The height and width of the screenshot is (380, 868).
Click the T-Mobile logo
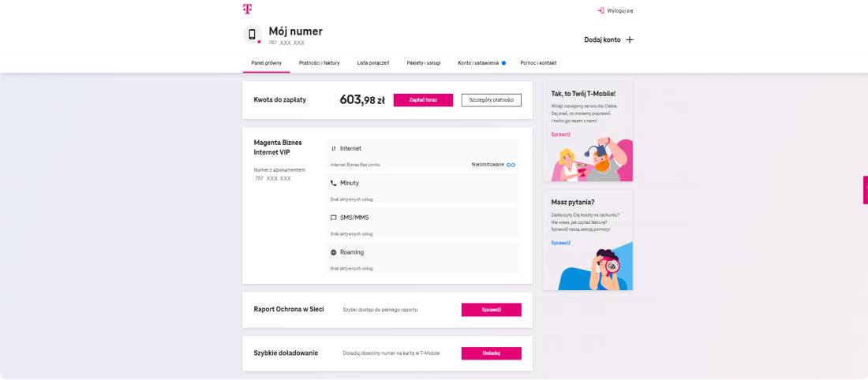click(x=247, y=9)
